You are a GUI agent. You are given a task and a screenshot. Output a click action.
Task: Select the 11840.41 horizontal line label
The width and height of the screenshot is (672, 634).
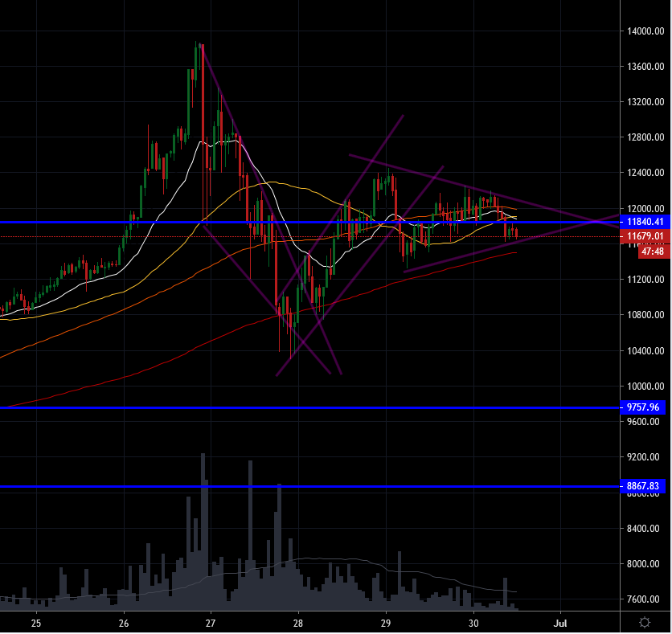pos(645,222)
